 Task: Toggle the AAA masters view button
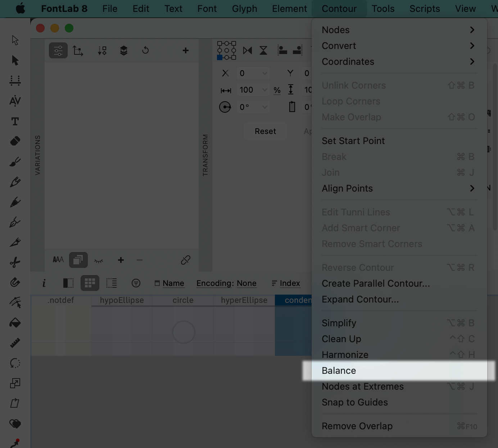point(58,260)
